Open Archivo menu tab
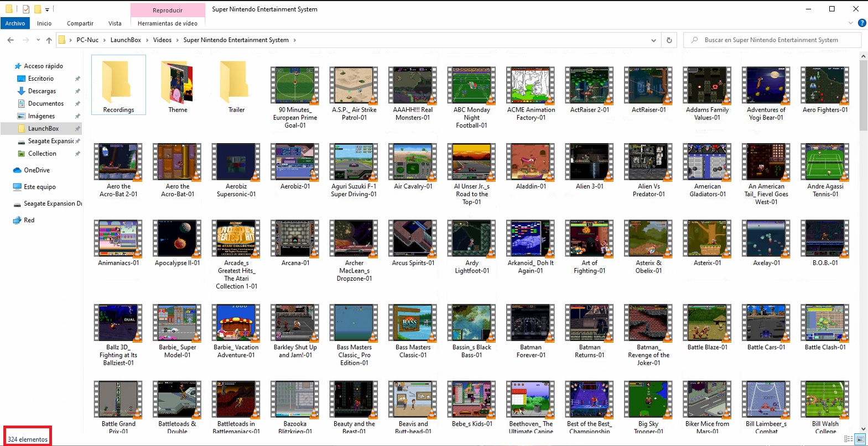 click(x=15, y=23)
